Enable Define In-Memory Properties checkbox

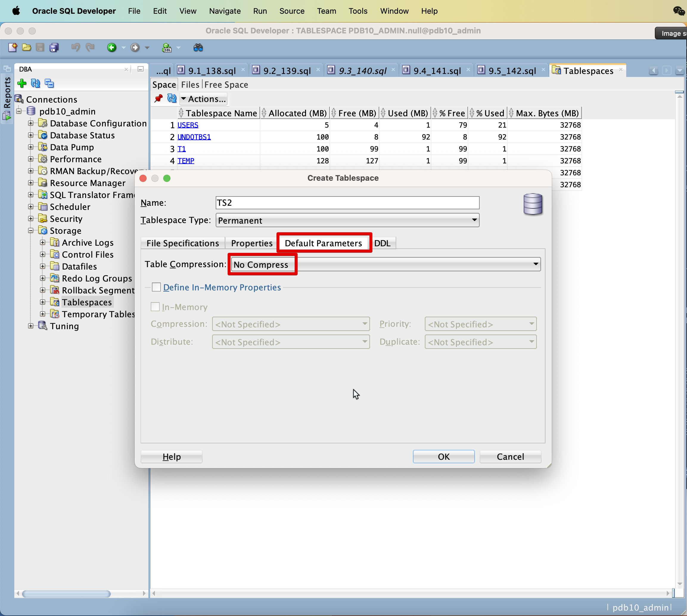pos(156,287)
